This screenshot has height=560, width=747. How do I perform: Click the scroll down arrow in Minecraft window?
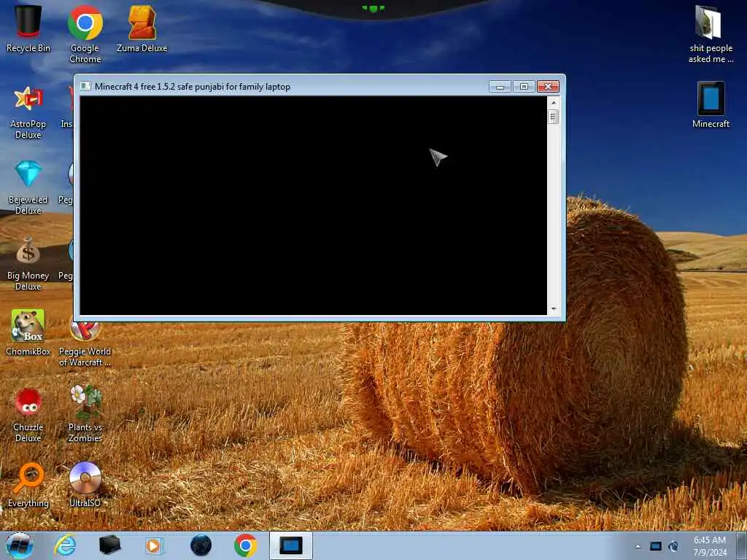click(553, 309)
